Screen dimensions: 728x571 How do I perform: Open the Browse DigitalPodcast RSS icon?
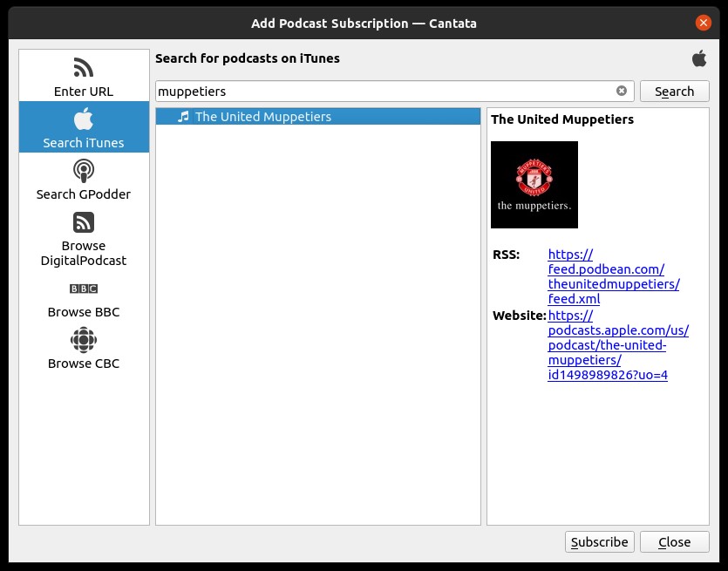coord(84,222)
